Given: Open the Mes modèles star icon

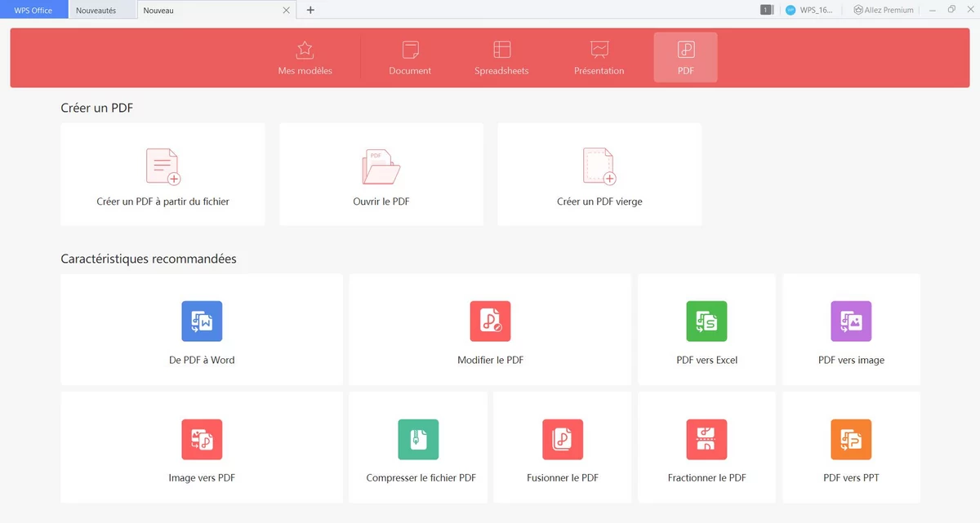Looking at the screenshot, I should pyautogui.click(x=305, y=49).
